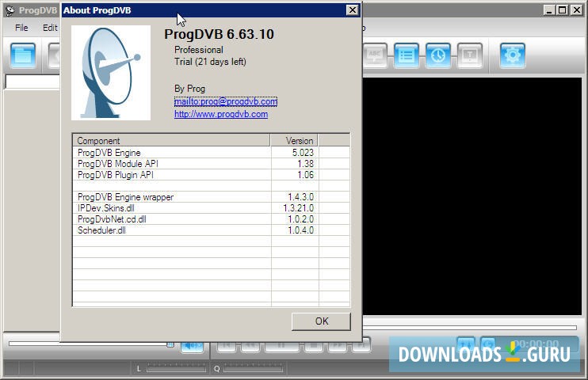Minimize the ProgDVB main window
The width and height of the screenshot is (588, 380).
pyautogui.click(x=549, y=10)
